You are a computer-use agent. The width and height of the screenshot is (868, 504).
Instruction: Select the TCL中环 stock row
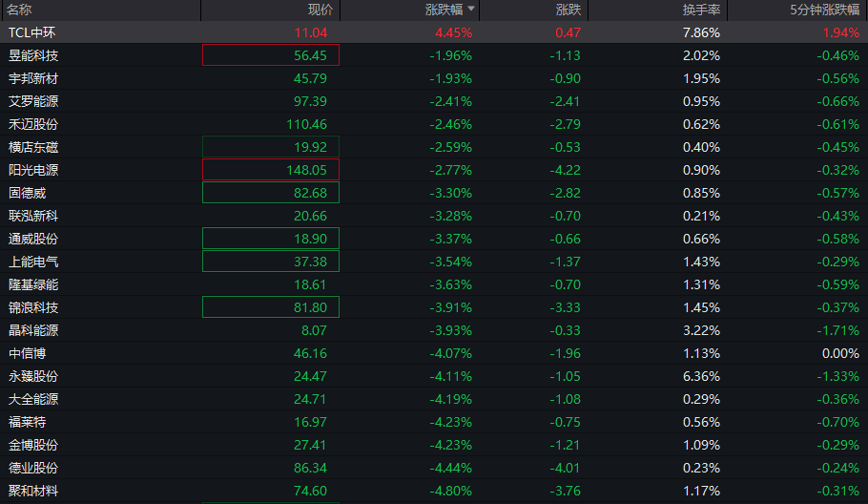point(32,32)
